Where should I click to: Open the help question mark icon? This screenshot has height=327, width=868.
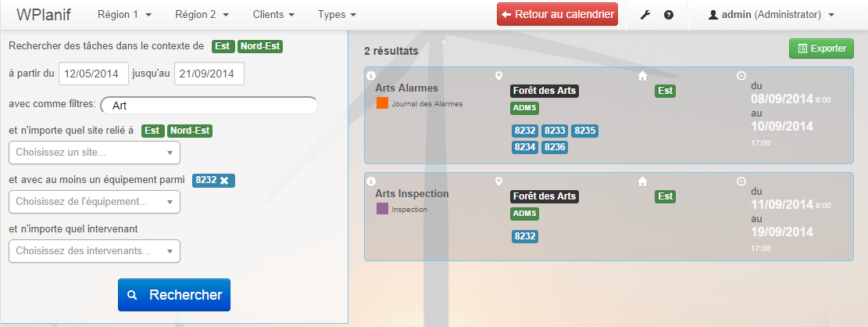click(x=669, y=15)
